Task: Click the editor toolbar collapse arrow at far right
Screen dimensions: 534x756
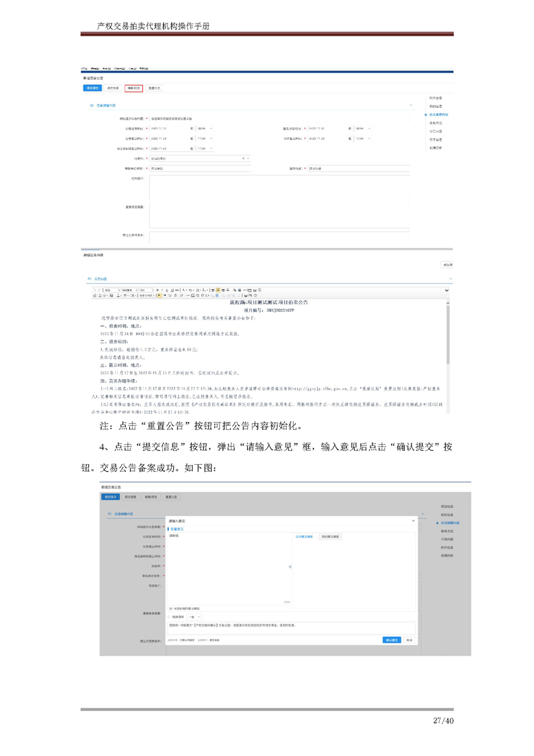Action: click(447, 290)
